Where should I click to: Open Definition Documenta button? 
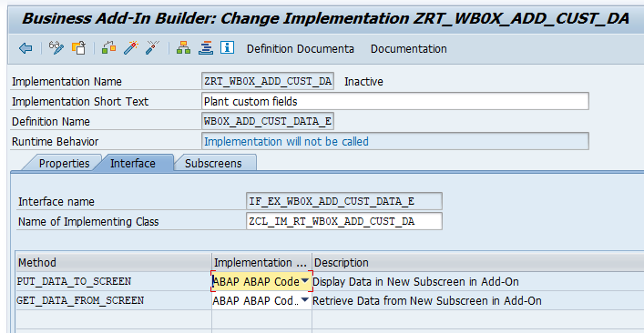coord(301,49)
